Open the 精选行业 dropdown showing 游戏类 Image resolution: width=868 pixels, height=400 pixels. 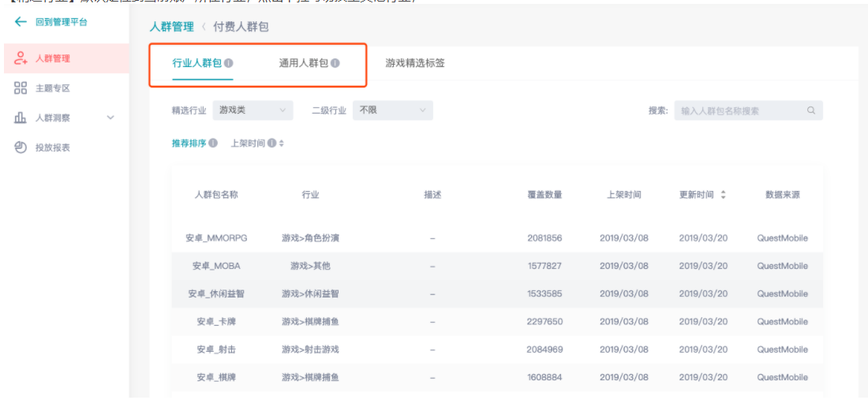pos(253,110)
